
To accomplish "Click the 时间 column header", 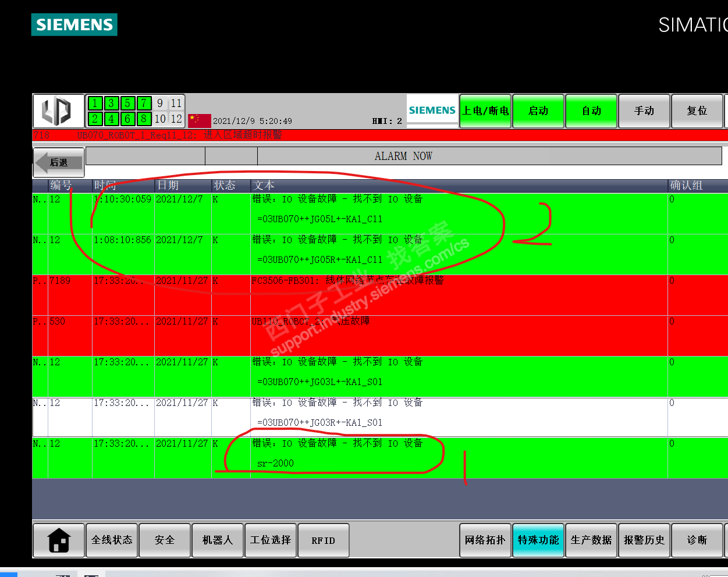I will tap(123, 186).
